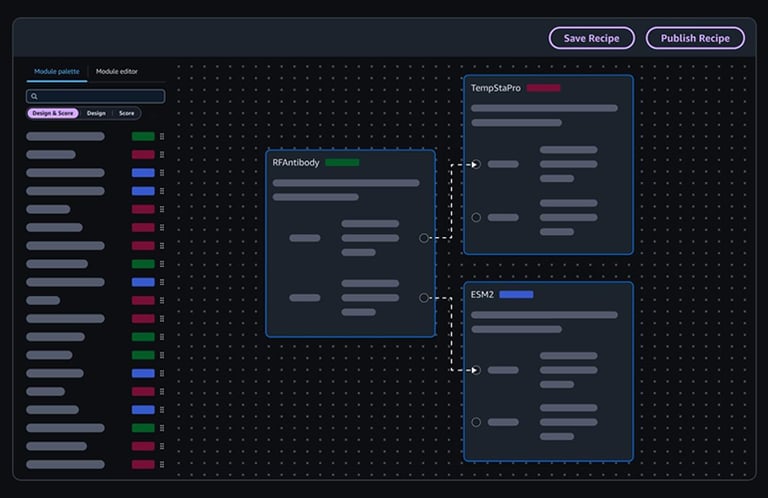
Task: Click TempStaPro's first input port
Action: (476, 164)
